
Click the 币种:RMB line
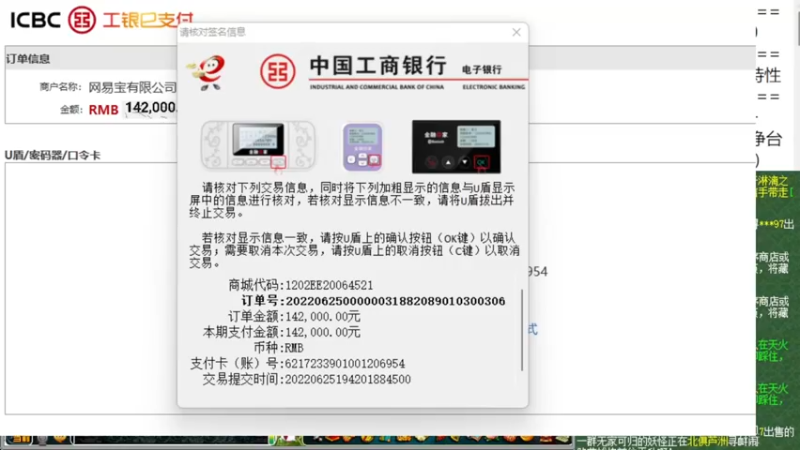[279, 348]
